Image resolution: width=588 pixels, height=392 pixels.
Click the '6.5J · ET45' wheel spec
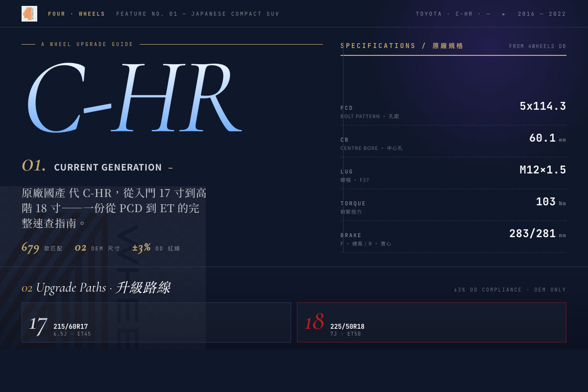point(72,334)
